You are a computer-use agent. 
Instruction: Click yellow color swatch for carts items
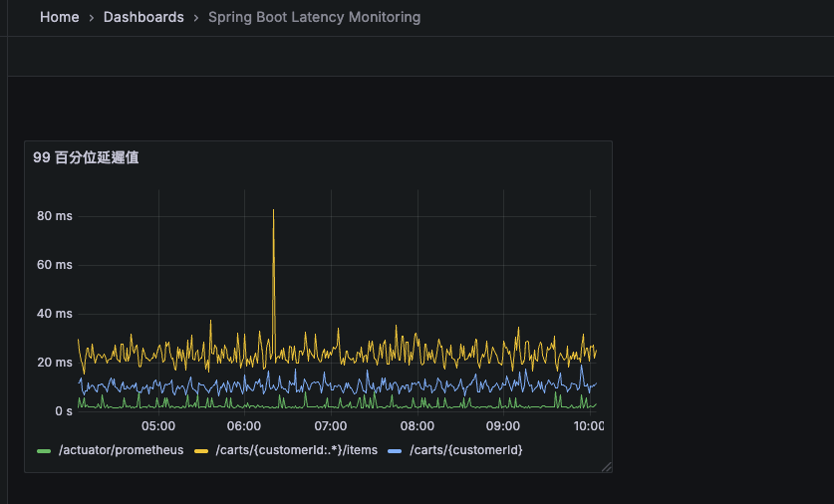click(200, 451)
